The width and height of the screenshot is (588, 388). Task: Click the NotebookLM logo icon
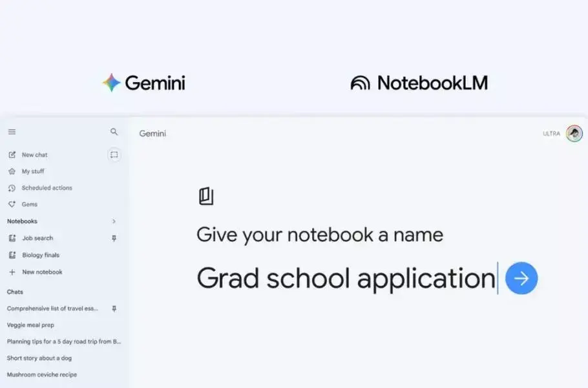pos(362,82)
